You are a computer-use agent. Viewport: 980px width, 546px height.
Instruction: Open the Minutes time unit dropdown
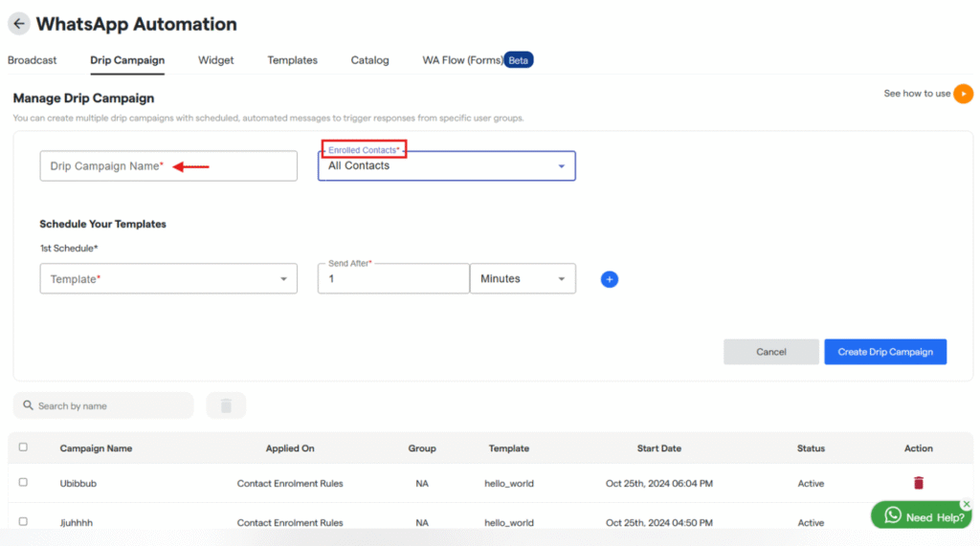pos(523,279)
